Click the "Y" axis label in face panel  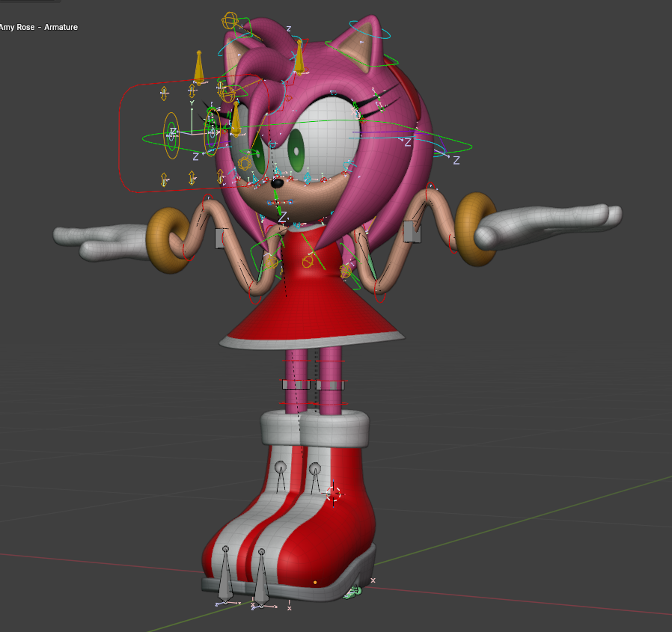tap(192, 103)
